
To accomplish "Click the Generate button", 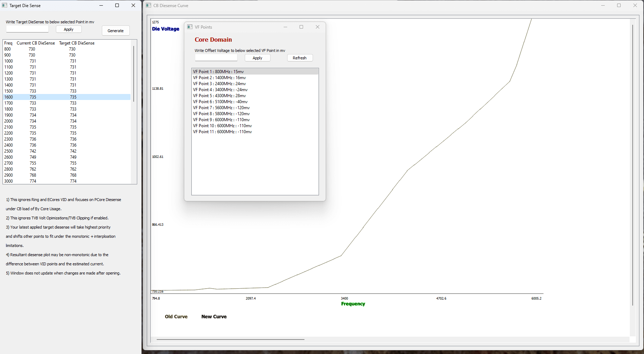I will click(x=116, y=31).
